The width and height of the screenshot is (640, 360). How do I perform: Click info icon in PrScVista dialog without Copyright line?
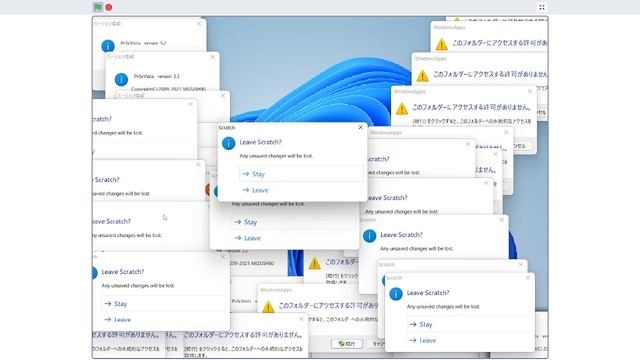(x=108, y=46)
